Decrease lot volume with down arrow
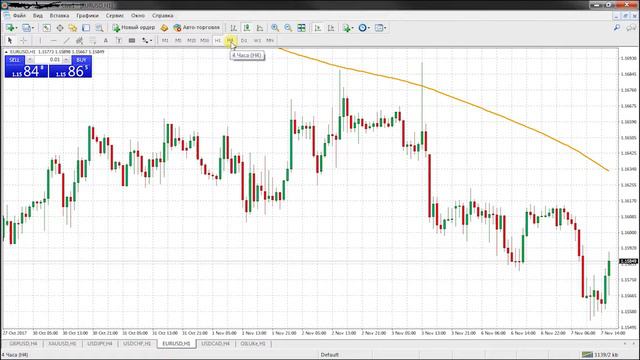 click(x=30, y=60)
